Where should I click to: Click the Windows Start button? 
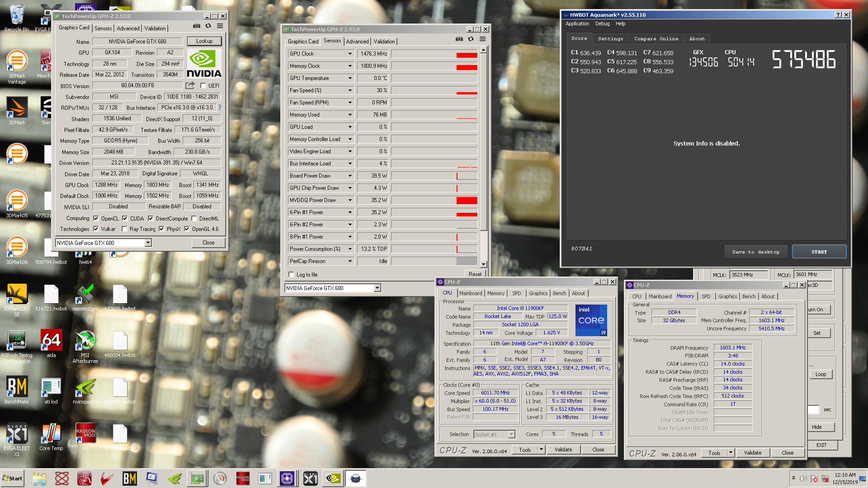13,479
